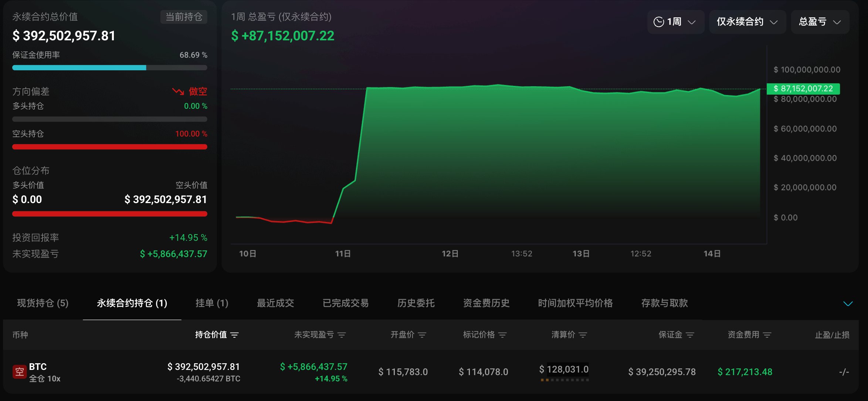Click the sort icon beside 开盘价 column
The height and width of the screenshot is (401, 868).
(x=422, y=335)
